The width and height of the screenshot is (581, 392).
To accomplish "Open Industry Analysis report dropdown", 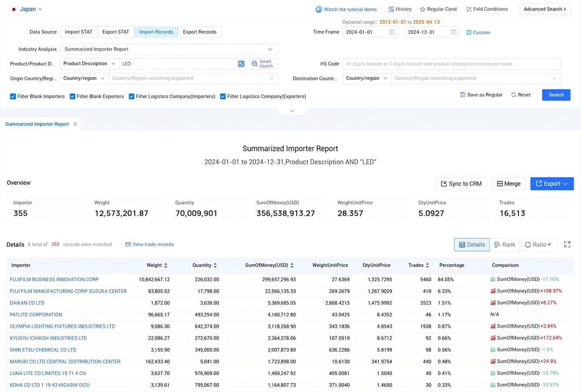I will 169,49.
